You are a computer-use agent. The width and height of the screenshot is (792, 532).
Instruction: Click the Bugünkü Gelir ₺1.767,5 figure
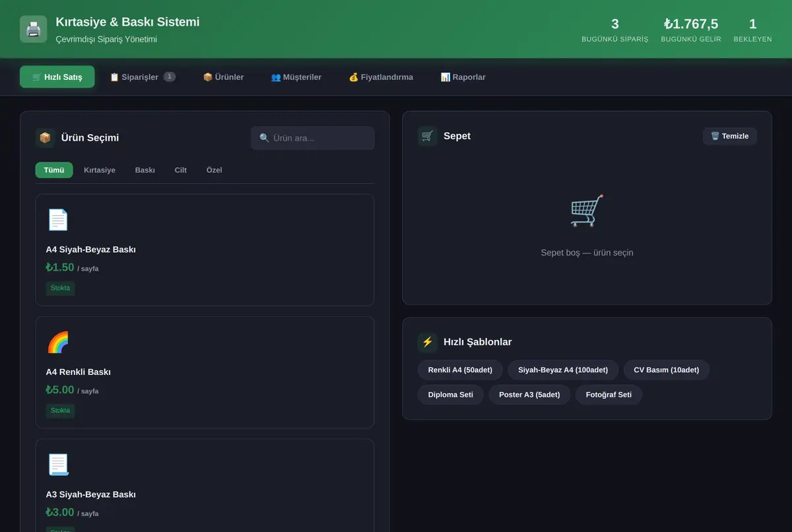(691, 24)
